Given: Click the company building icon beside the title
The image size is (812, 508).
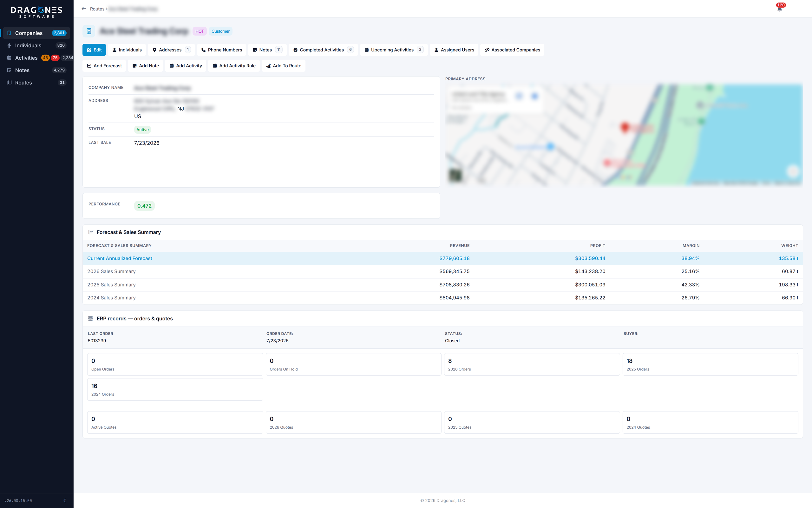Looking at the screenshot, I should coord(89,31).
